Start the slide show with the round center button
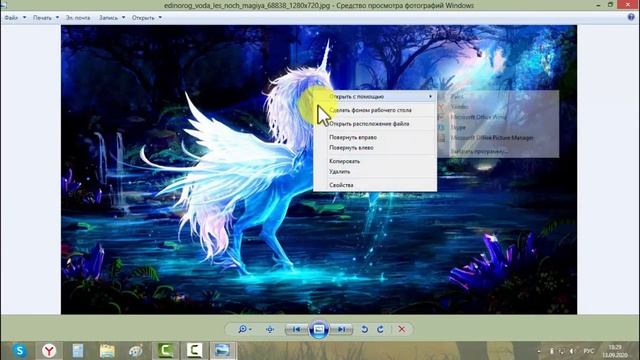This screenshot has height=360, width=640. pos(319,329)
